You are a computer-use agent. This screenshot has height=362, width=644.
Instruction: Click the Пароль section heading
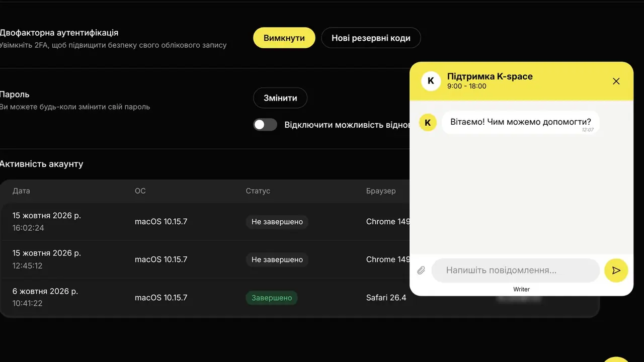pos(15,95)
